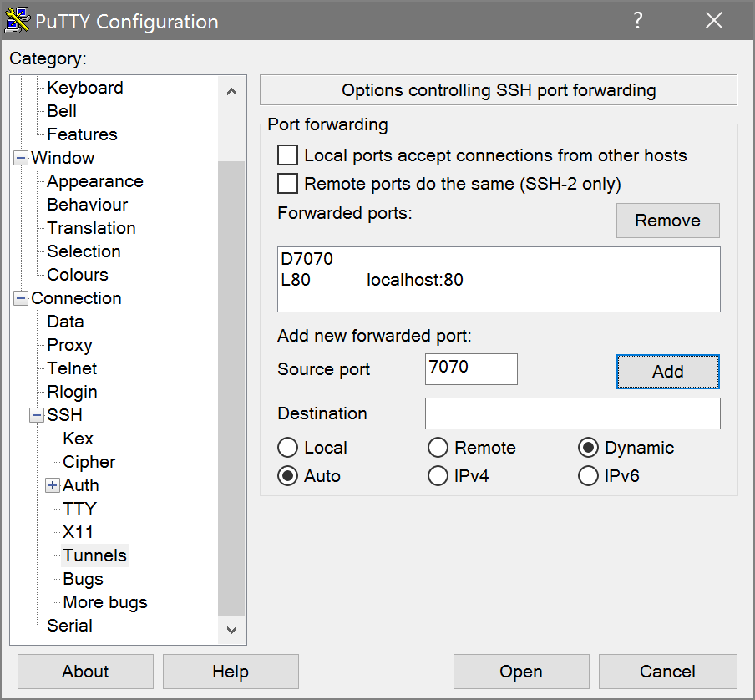Check Remote ports do the same option

287,184
